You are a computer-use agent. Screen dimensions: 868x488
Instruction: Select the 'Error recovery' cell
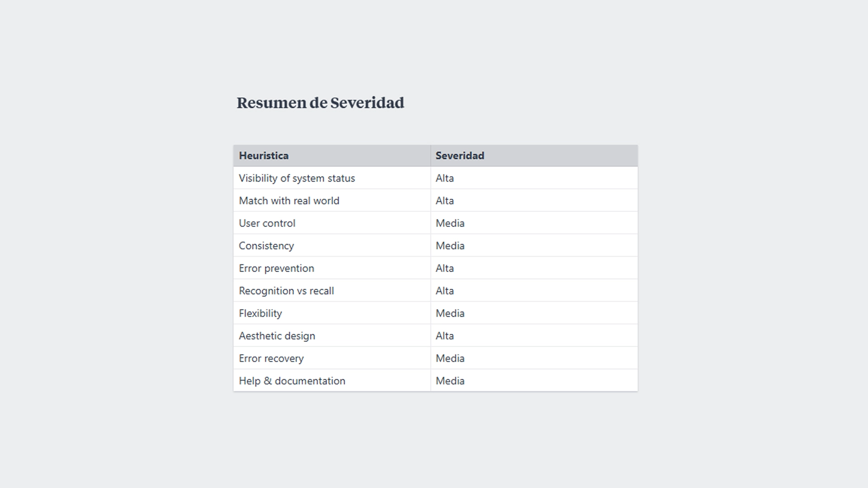pyautogui.click(x=271, y=359)
